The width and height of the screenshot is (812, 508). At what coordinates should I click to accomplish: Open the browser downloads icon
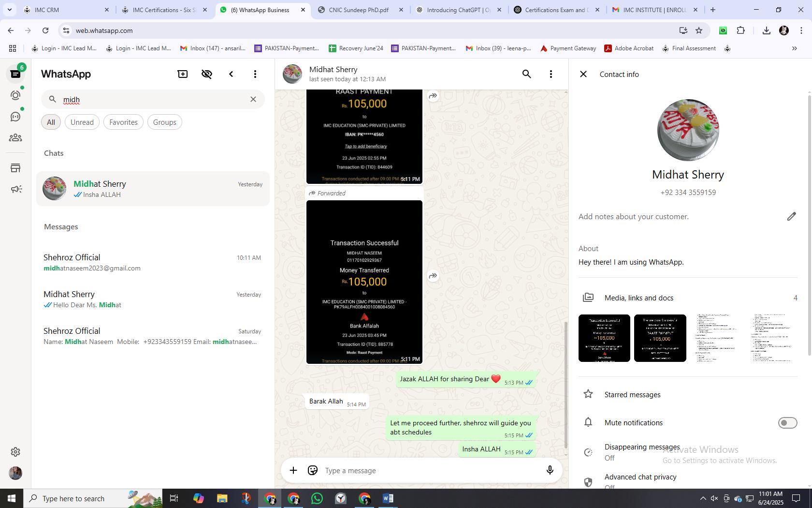766,30
